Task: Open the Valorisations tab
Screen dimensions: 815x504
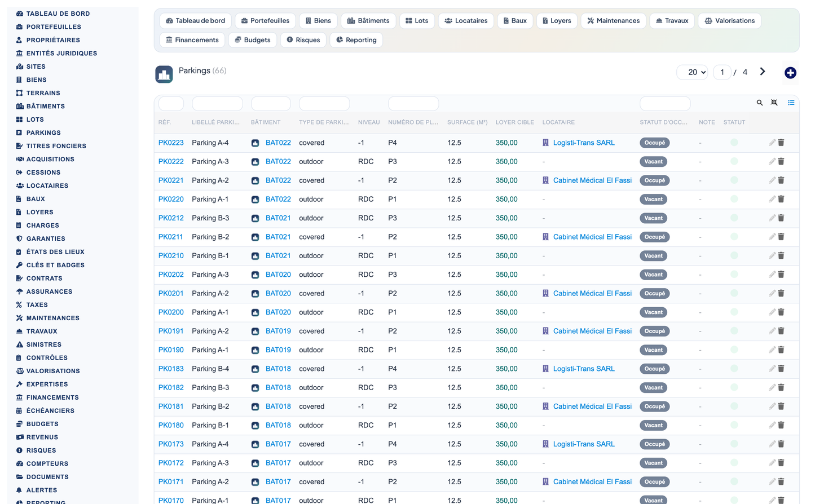Action: [730, 21]
